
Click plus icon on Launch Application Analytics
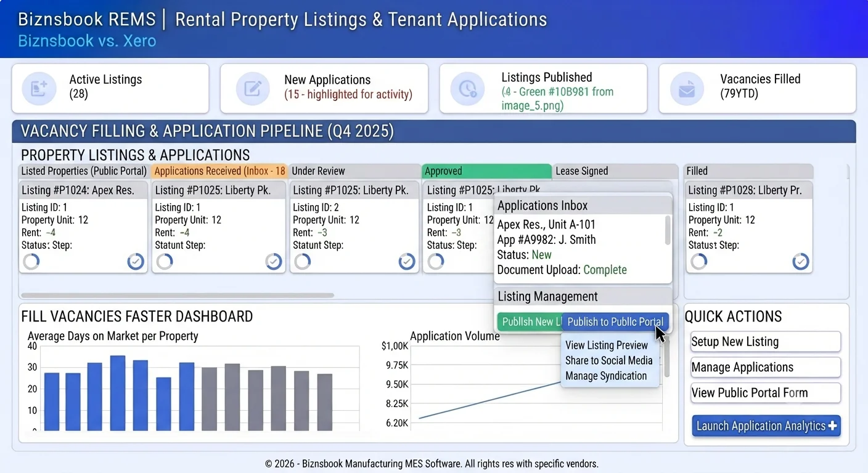click(x=833, y=426)
